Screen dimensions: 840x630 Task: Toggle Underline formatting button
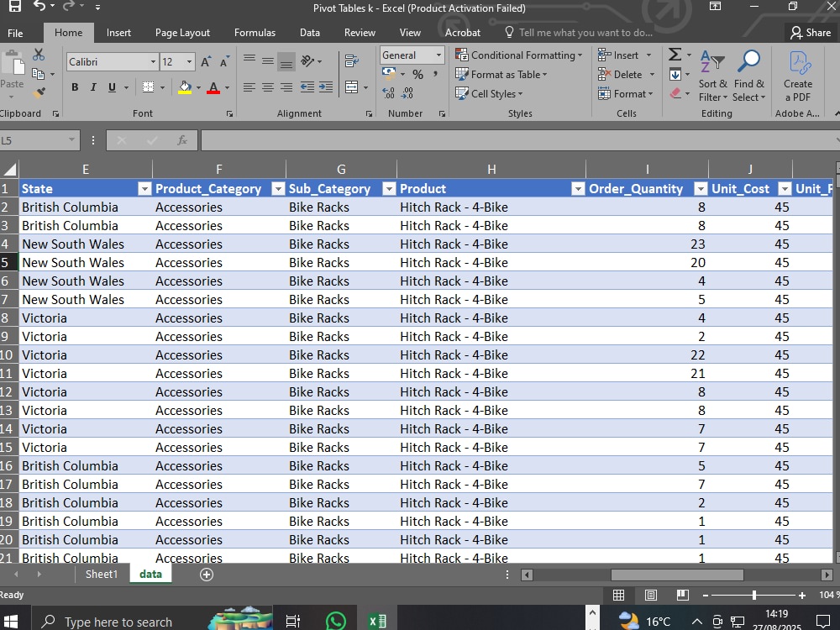pyautogui.click(x=112, y=87)
